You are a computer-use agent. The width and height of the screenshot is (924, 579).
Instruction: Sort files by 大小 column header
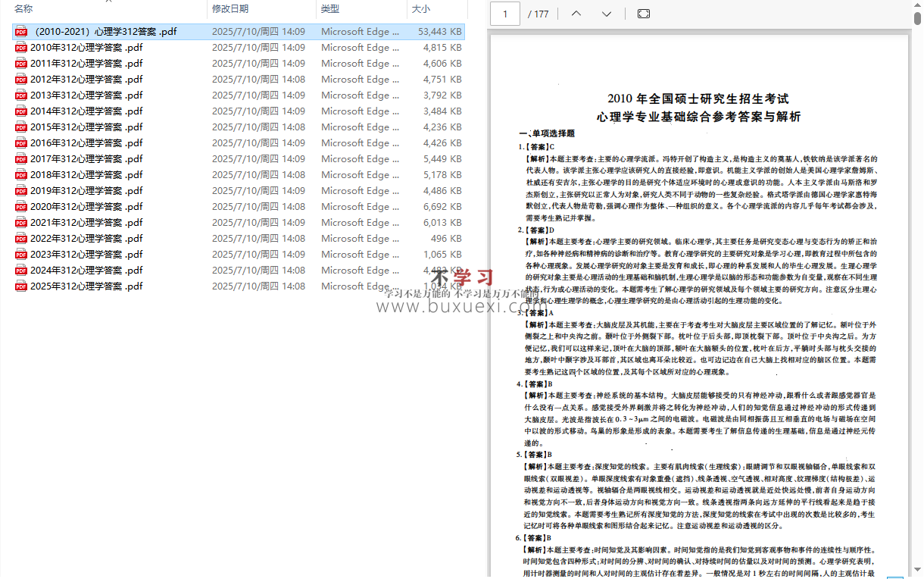point(421,8)
